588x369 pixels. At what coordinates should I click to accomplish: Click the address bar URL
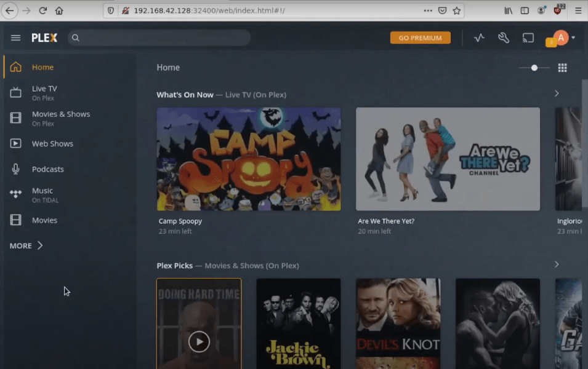click(209, 10)
